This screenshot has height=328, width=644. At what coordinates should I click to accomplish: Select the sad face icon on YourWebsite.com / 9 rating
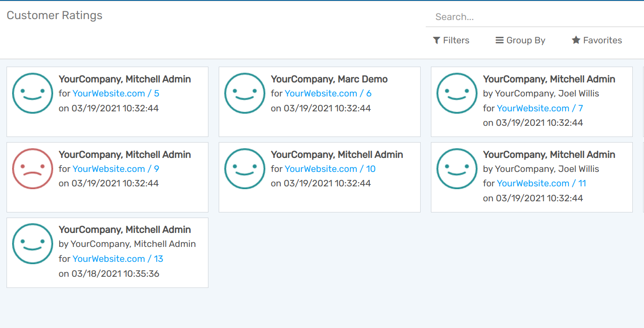[33, 169]
